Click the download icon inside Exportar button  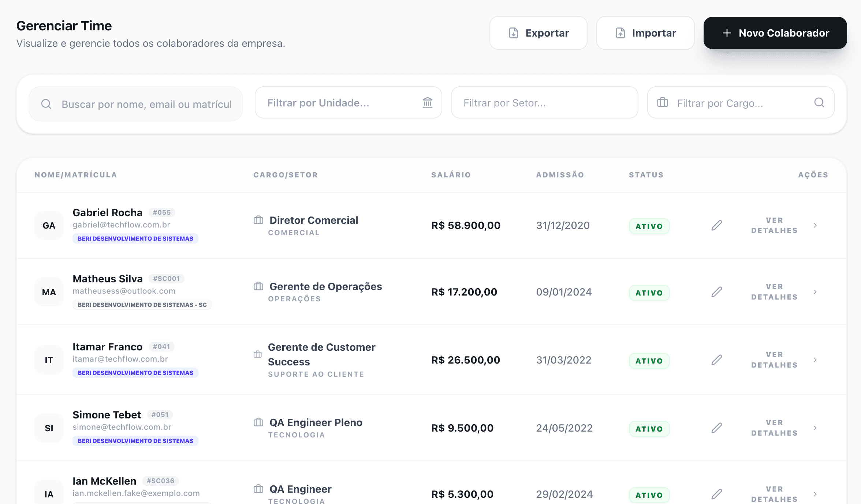click(513, 33)
